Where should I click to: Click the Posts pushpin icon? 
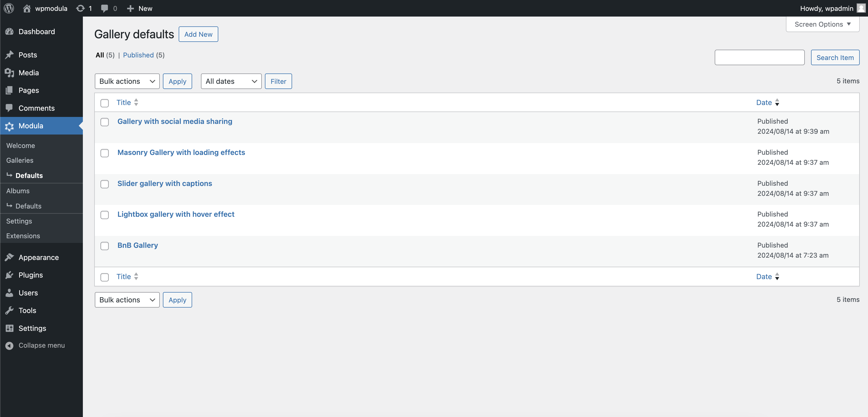(x=9, y=55)
